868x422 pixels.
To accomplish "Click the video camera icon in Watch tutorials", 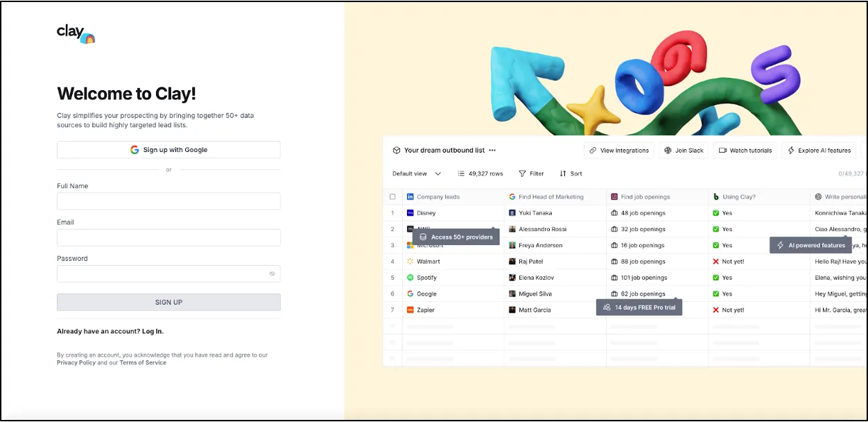I will coord(722,150).
